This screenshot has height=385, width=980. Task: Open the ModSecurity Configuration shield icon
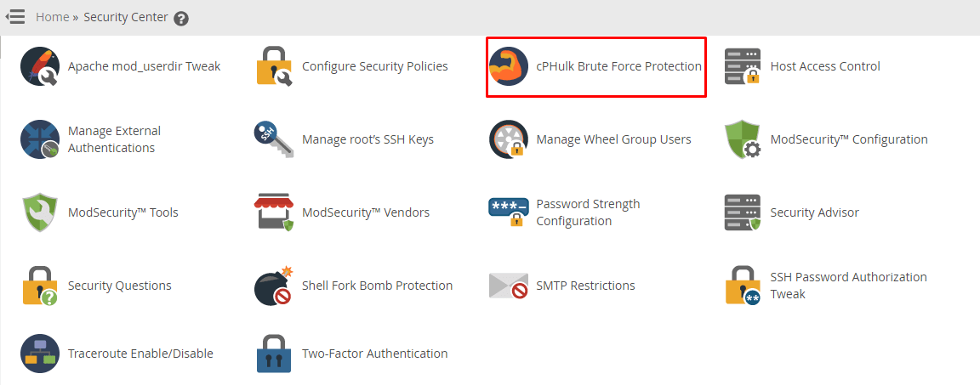coord(743,139)
